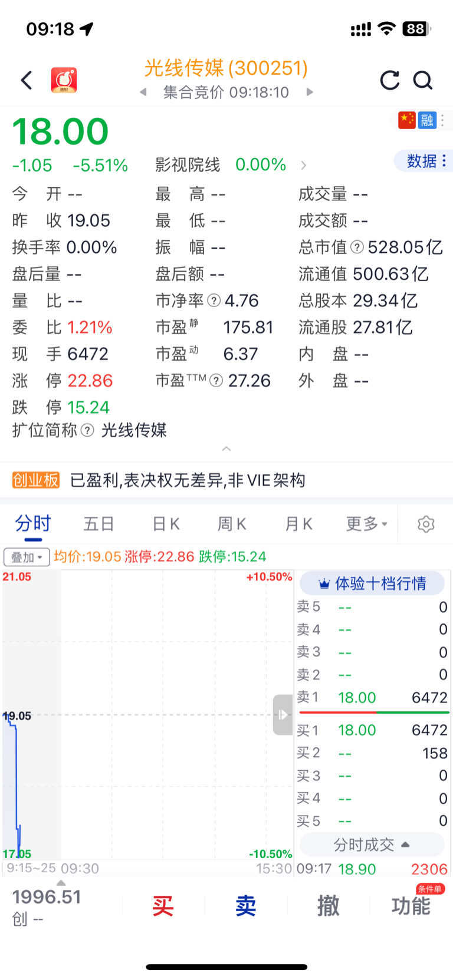The image size is (453, 980).
Task: Tap the blue 卖 sell button
Action: [245, 906]
